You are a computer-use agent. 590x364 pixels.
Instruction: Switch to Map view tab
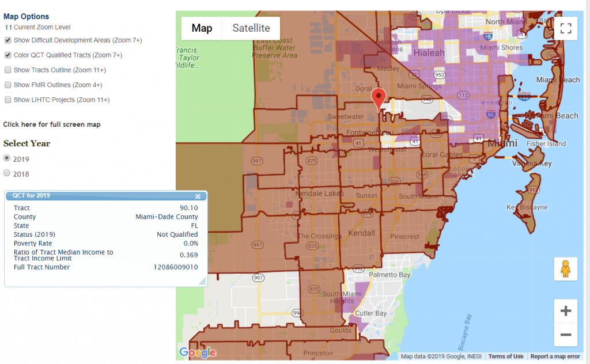[202, 28]
